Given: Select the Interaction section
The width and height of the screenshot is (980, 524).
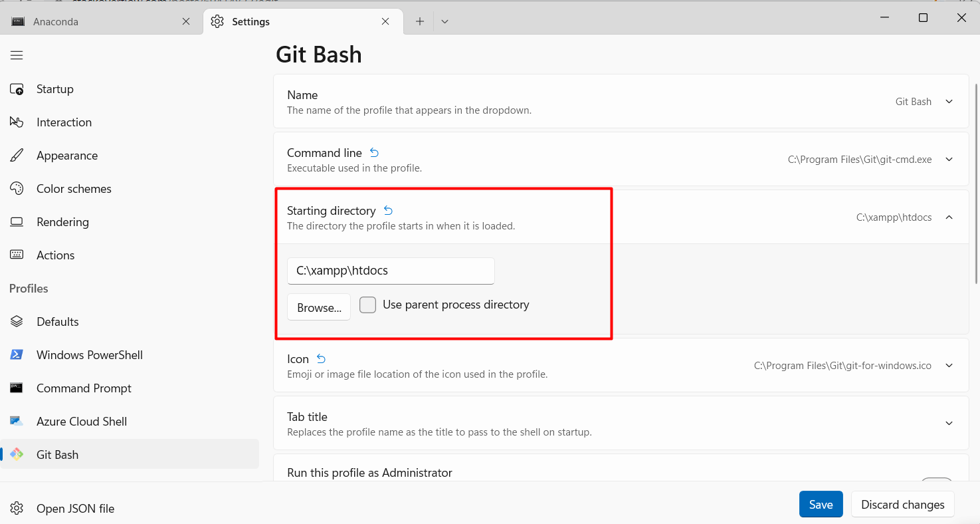Looking at the screenshot, I should (64, 122).
